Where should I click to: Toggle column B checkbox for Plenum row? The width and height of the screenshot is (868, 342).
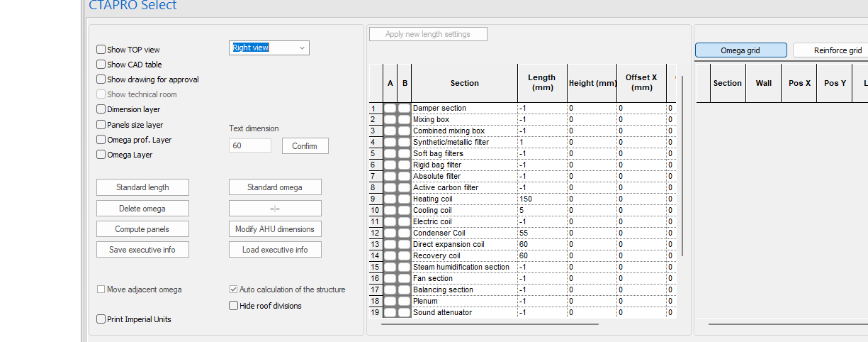point(404,302)
